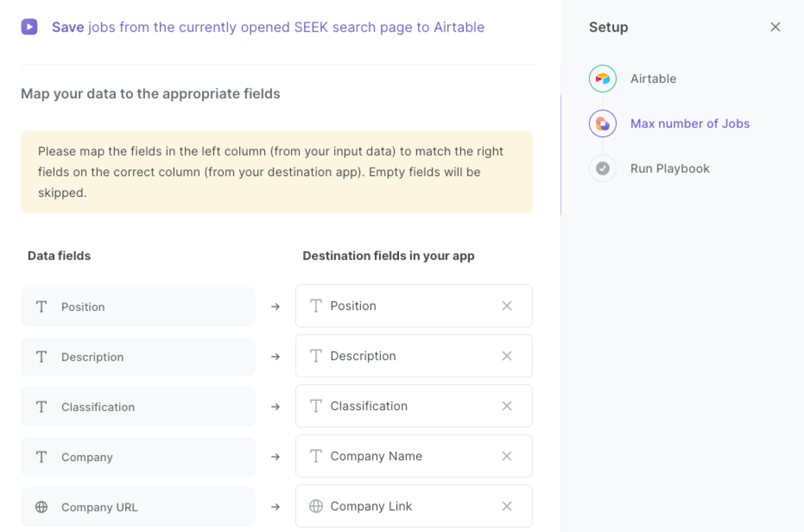Viewport: 804px width, 532px height.
Task: Open the Max number of Jobs step
Action: 690,124
